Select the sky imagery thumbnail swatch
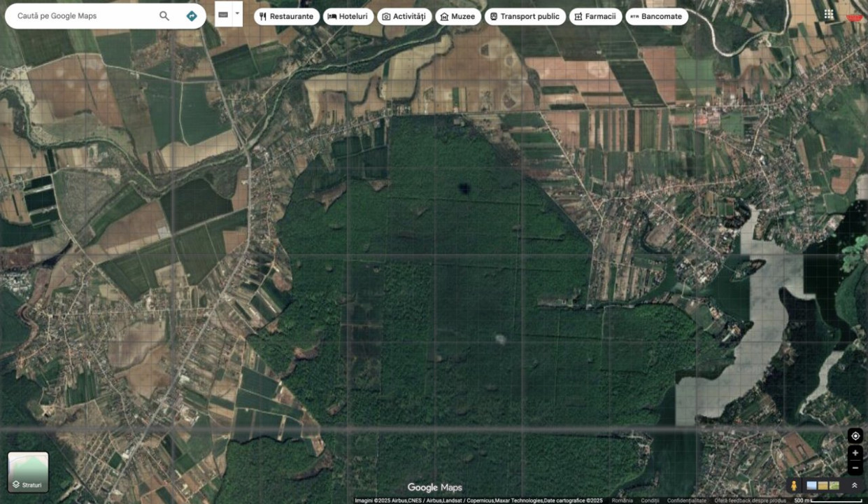Viewport: 868px width, 504px height. coord(811,485)
